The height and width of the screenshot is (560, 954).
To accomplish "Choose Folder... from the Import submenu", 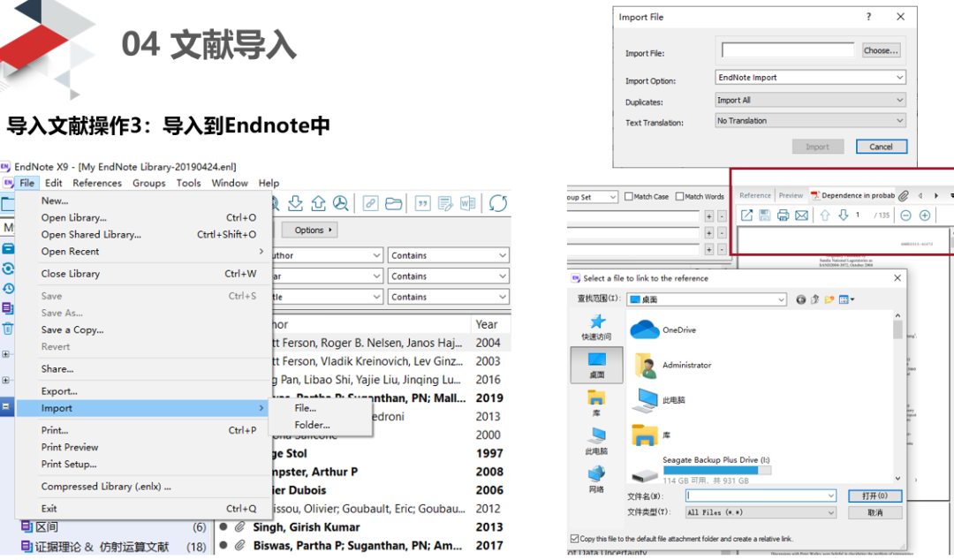I will [x=312, y=425].
